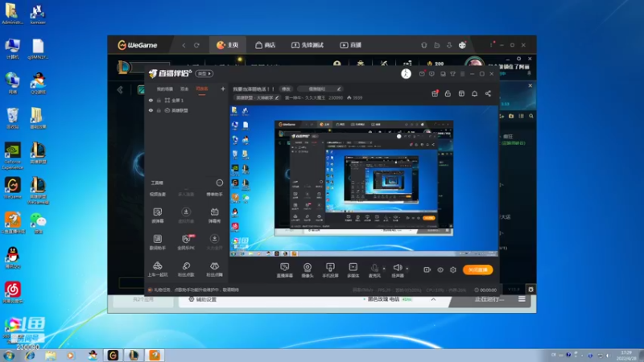Open the 全民乐PK tool

[186, 242]
